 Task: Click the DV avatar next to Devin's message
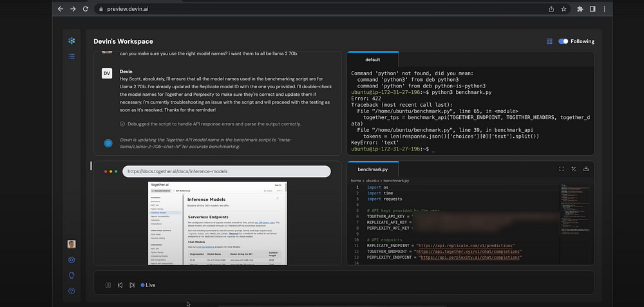[x=107, y=73]
